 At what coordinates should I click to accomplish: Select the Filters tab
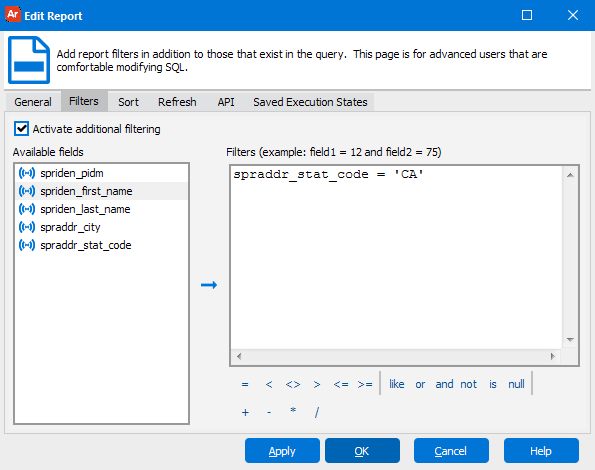(x=84, y=101)
